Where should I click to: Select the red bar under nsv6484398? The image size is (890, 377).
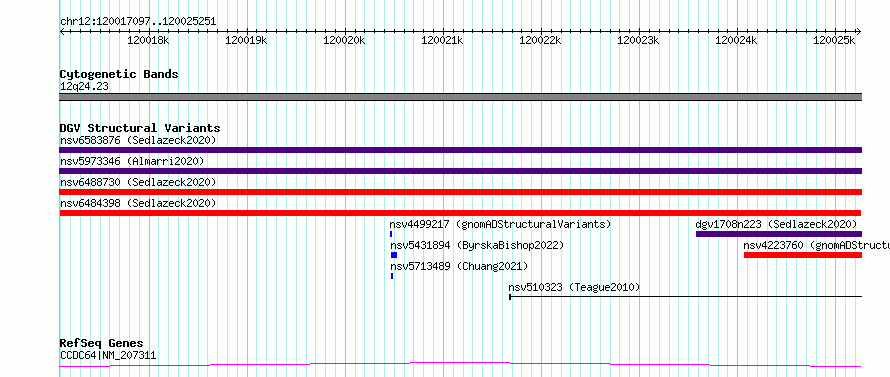461,213
